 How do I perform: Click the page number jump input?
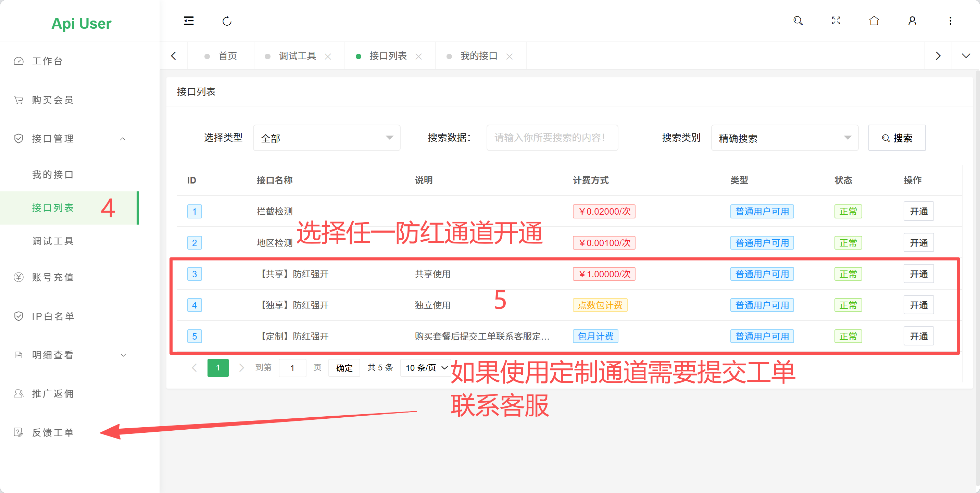click(x=292, y=367)
